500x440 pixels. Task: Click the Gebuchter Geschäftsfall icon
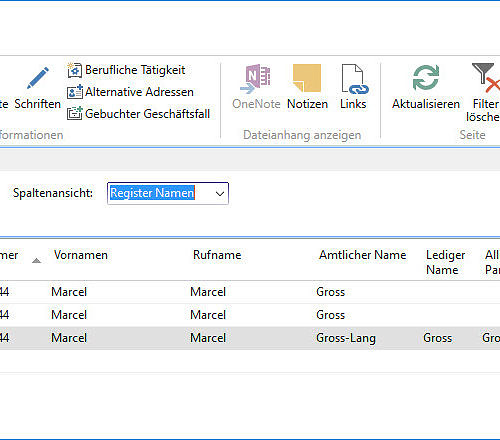(74, 113)
